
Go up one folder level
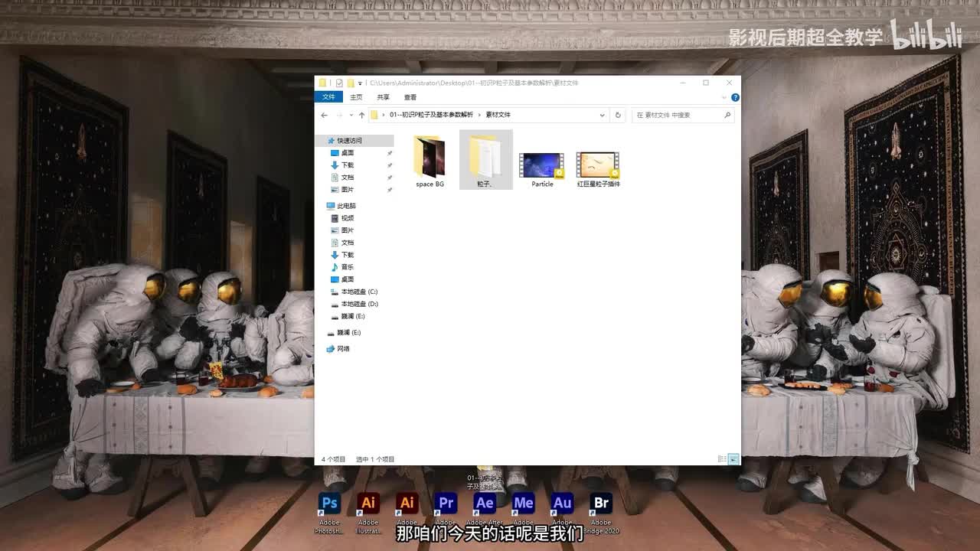click(361, 115)
